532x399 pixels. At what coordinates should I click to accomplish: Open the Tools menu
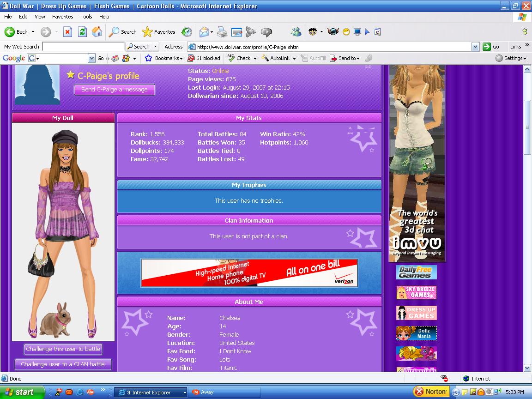tap(86, 17)
